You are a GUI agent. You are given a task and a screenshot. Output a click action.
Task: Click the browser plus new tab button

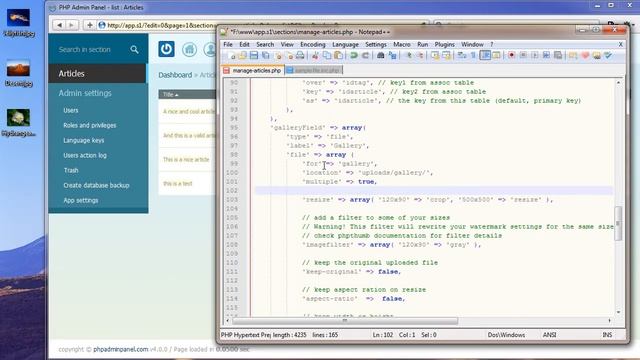(89, 25)
